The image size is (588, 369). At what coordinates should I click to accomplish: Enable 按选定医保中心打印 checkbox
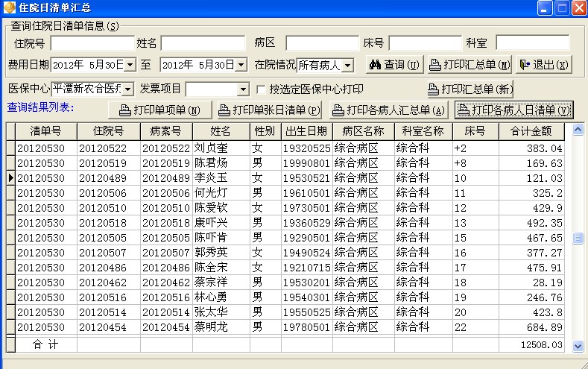261,89
